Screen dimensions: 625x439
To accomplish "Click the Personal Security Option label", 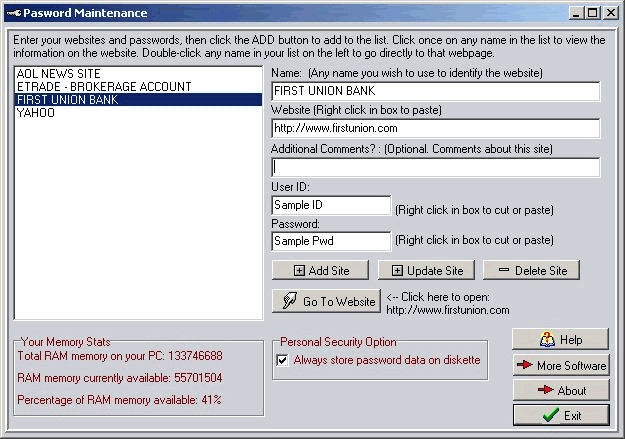I will coord(338,342).
